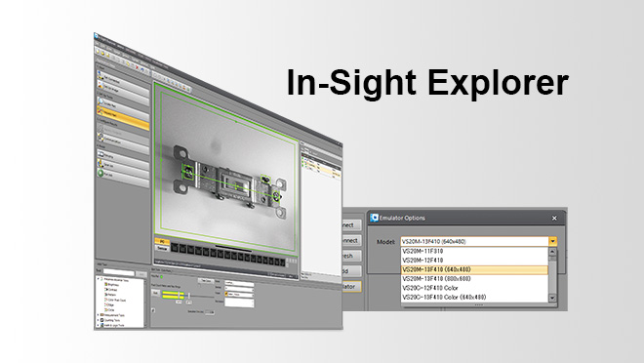Click the Filmstrip step icon
The height and width of the screenshot is (363, 644).
[x=101, y=153]
